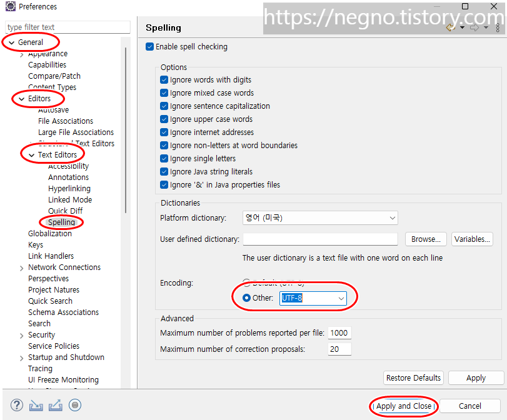Toggle Ignore non-letters at word boundaries
Screen dimensions: 507x420
point(164,145)
